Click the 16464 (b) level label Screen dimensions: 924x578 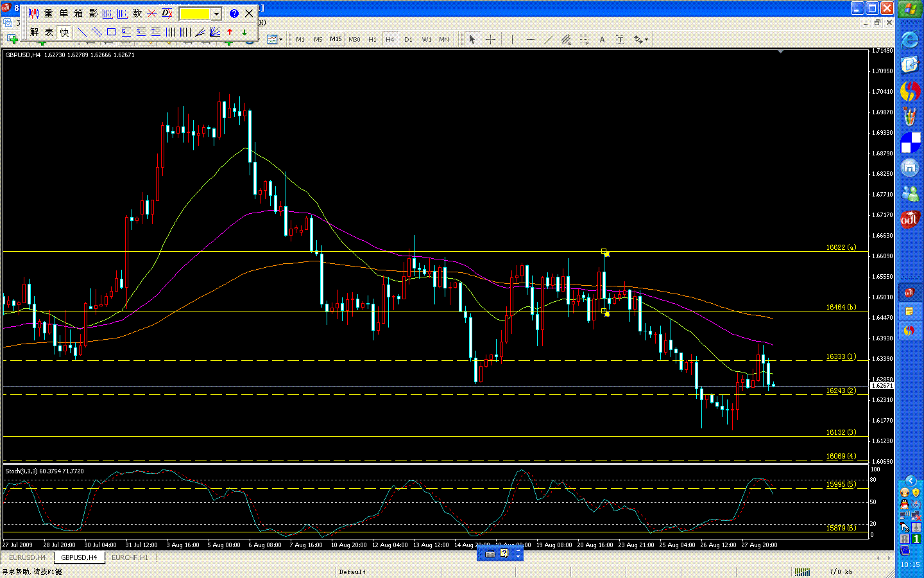[841, 307]
